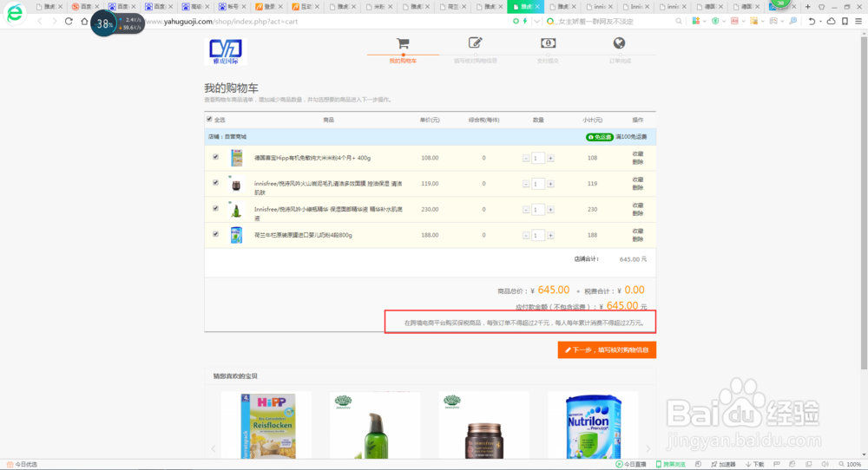
Task: Show next recommended products with right chevron
Action: [x=648, y=448]
